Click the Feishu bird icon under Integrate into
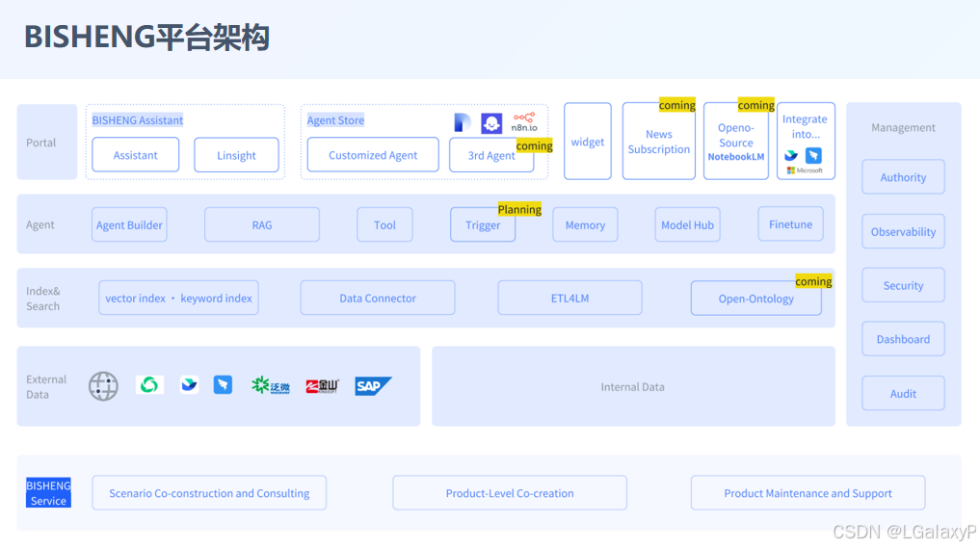Viewport: 980px width, 549px height. pyautogui.click(x=791, y=155)
